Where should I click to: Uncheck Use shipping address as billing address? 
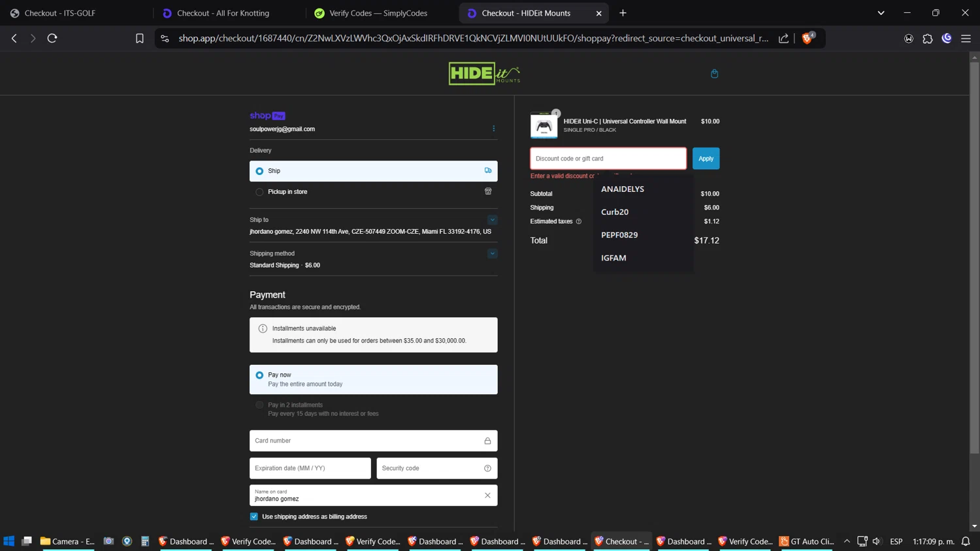tap(254, 516)
